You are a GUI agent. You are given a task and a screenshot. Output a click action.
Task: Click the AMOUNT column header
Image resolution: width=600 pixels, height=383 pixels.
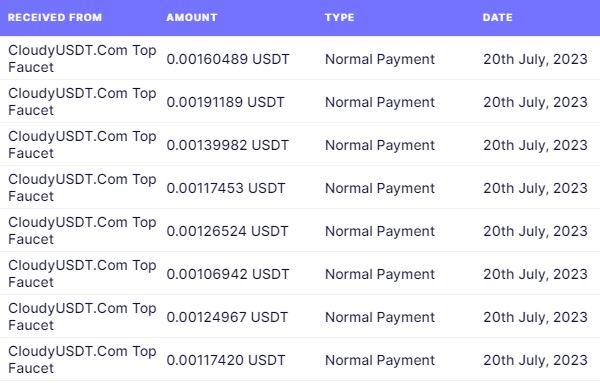[192, 18]
